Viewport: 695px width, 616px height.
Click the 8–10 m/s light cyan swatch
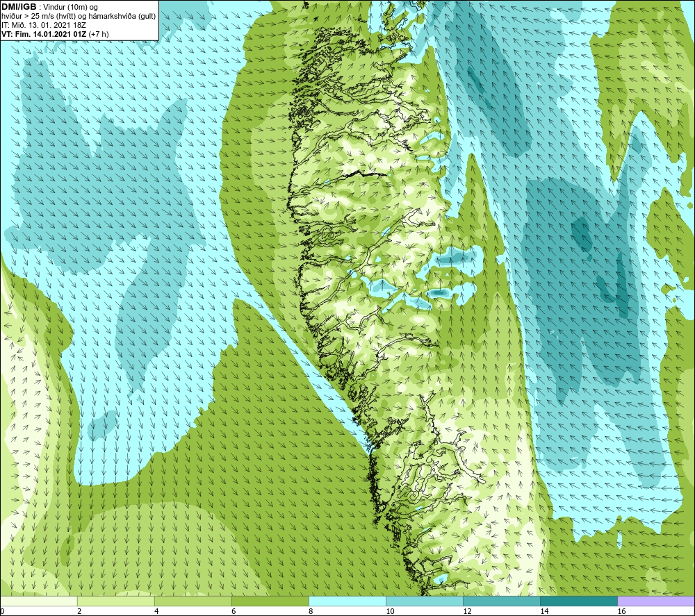coord(347,601)
